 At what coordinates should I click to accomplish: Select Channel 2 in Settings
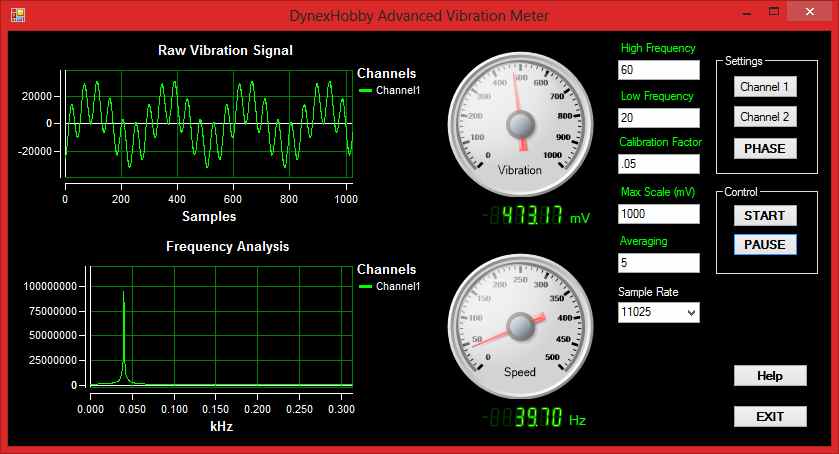(x=765, y=117)
